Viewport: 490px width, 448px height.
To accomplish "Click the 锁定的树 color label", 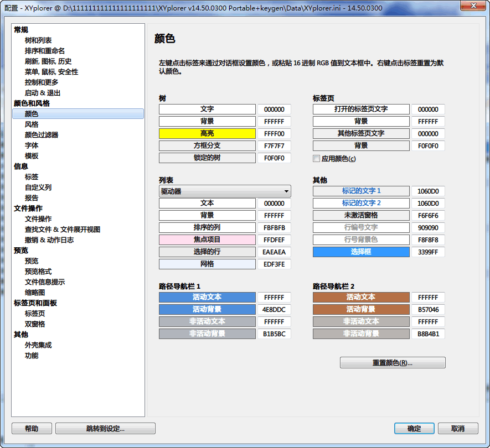I will point(207,158).
